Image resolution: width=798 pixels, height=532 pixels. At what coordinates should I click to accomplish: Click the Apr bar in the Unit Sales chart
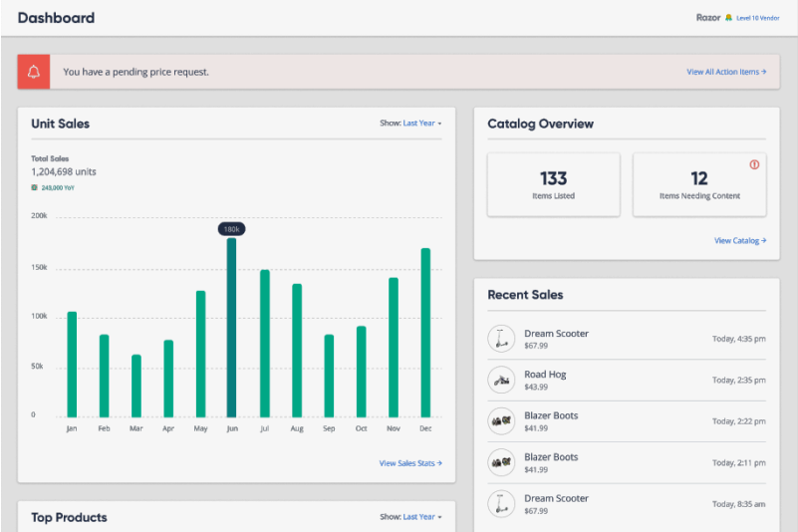click(x=168, y=379)
